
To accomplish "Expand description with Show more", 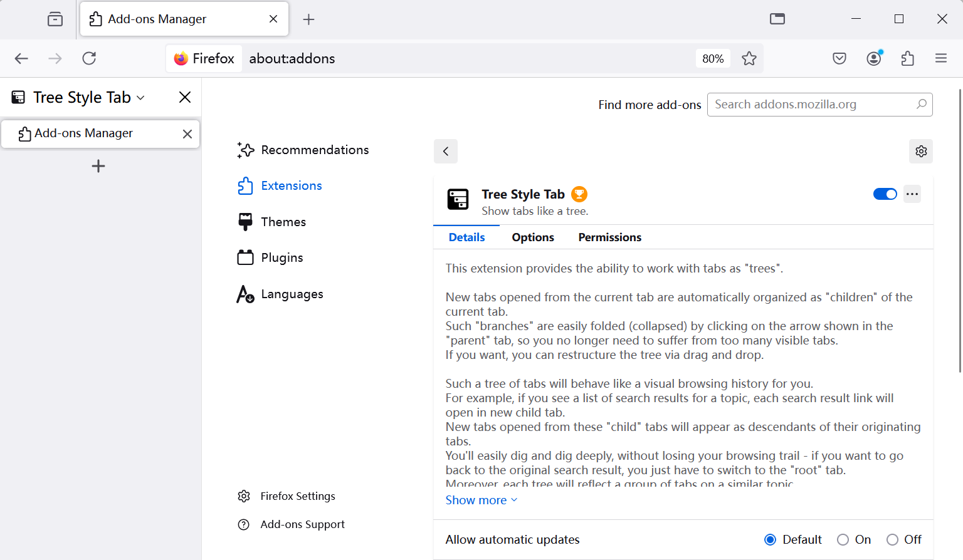I will [x=481, y=500].
